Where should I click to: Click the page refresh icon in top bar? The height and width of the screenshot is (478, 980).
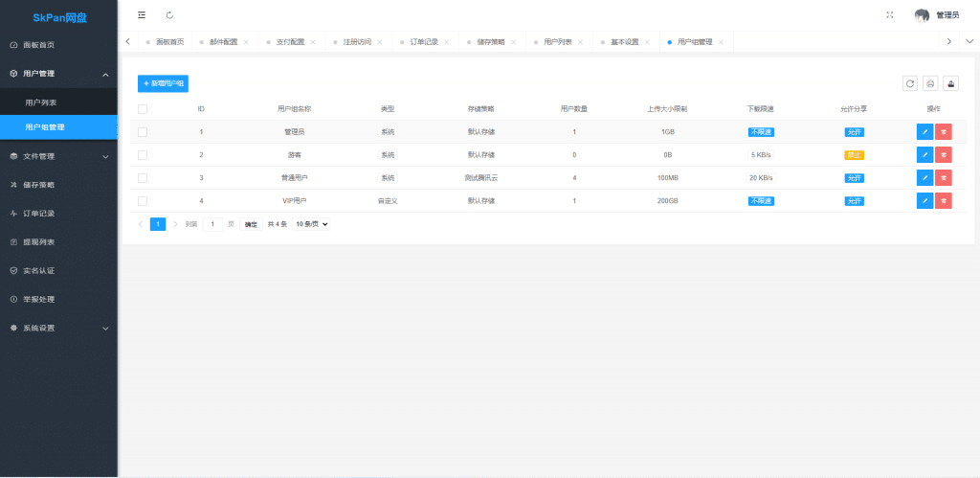tap(170, 15)
